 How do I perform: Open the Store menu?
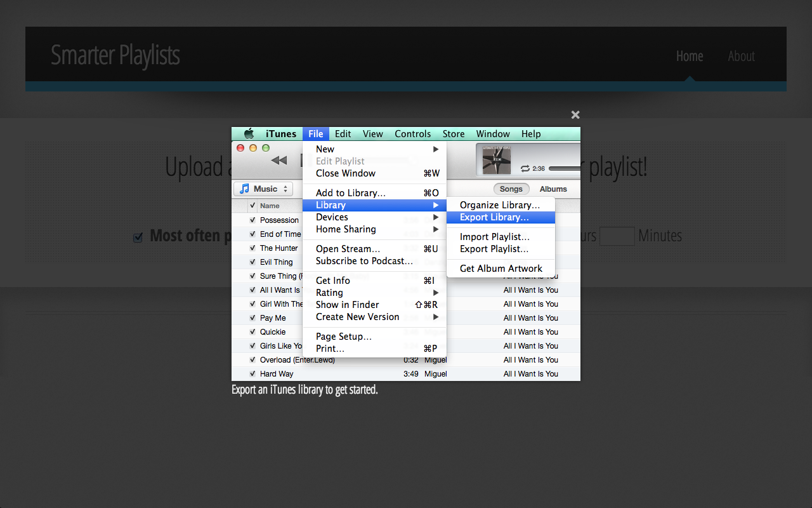(454, 134)
